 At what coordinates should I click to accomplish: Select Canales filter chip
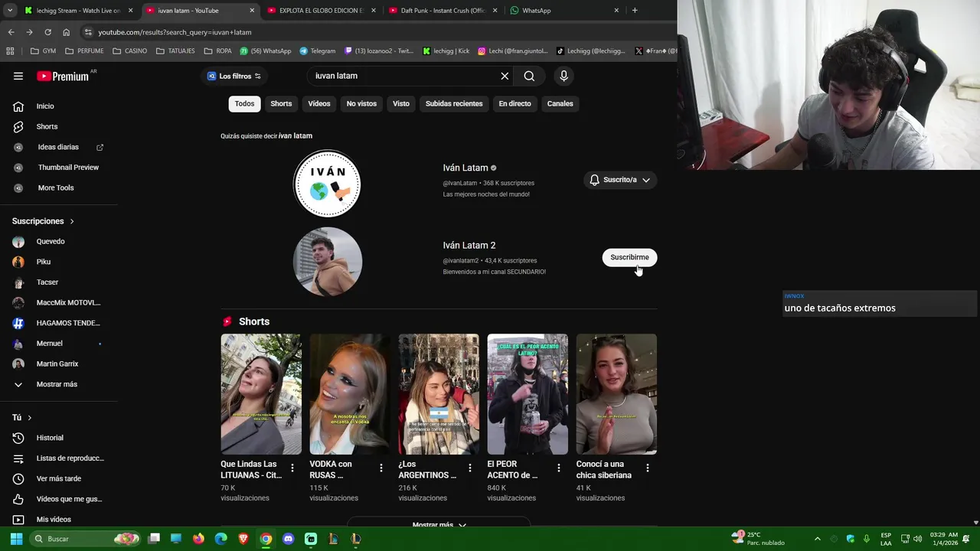(x=560, y=103)
